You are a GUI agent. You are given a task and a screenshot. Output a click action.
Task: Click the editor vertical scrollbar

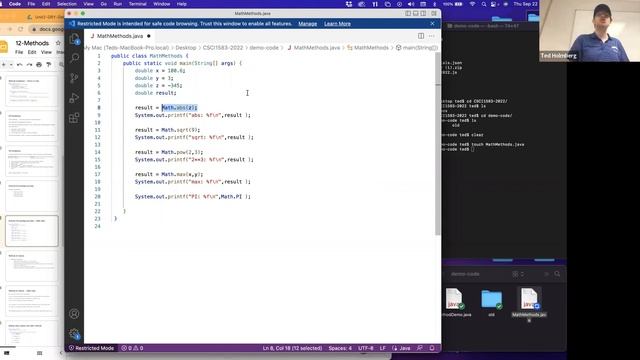click(x=438, y=143)
